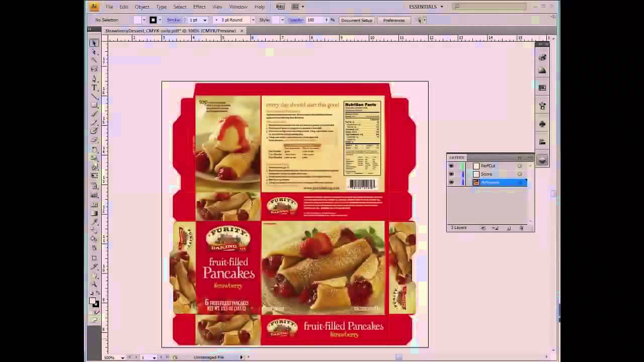Open the zoom level dropdown in status bar
644x362 pixels.
(x=122, y=357)
